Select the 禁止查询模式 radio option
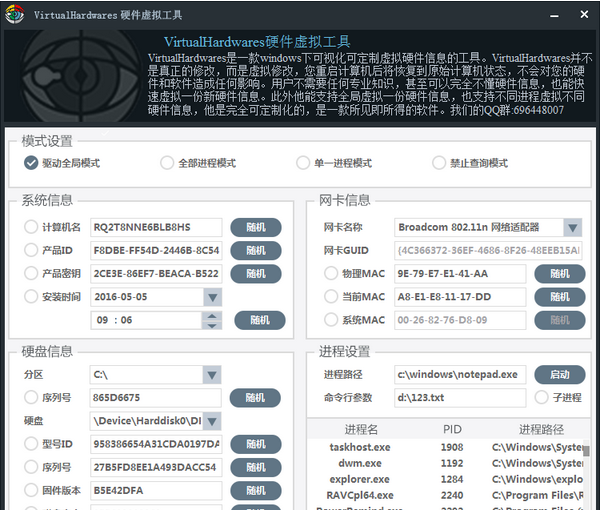Viewport: 606px width, 510px height. (439, 163)
